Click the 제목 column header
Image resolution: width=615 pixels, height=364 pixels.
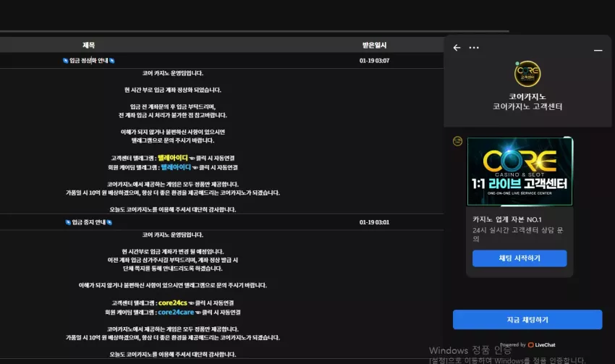pos(89,45)
